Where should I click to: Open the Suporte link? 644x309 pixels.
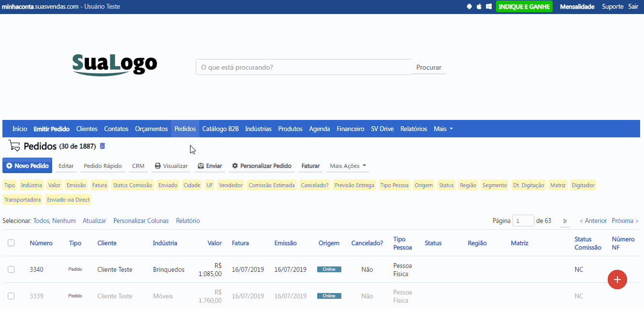point(613,7)
